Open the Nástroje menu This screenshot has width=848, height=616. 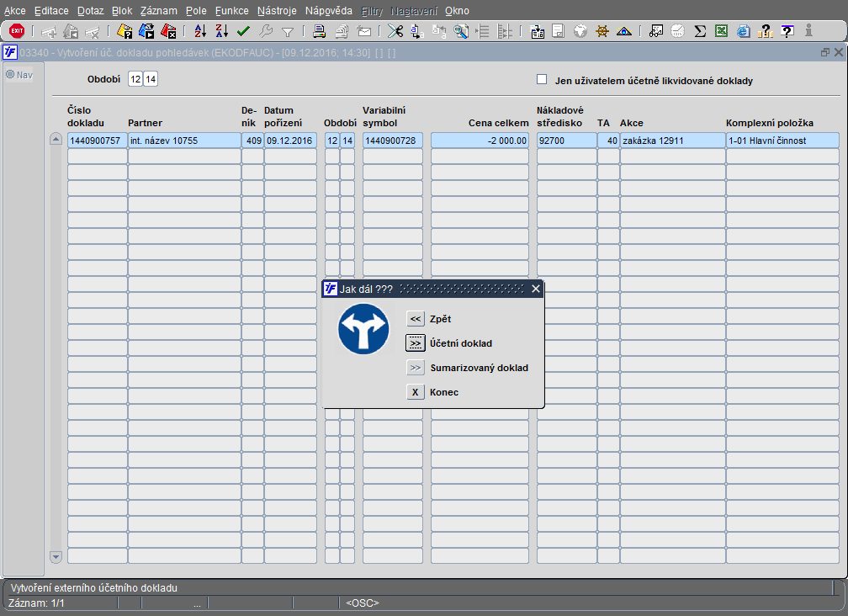pos(277,11)
